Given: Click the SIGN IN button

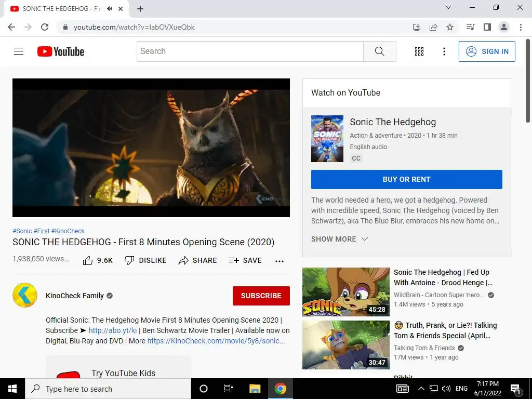Looking at the screenshot, I should pyautogui.click(x=487, y=51).
